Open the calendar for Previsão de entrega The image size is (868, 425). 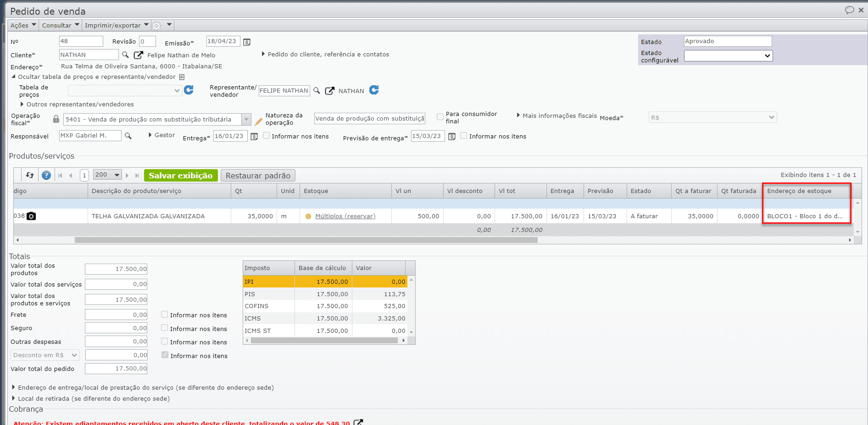[452, 137]
